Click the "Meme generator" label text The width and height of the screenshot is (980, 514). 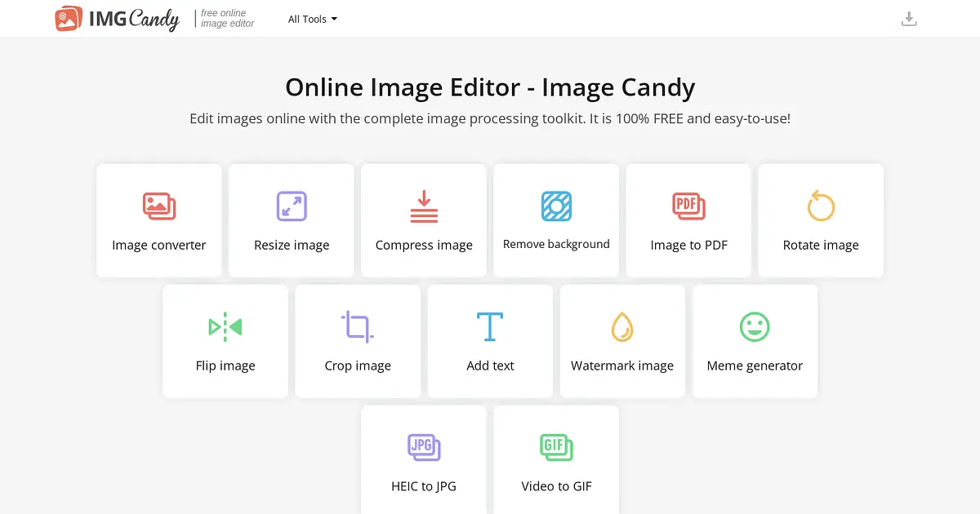(755, 366)
